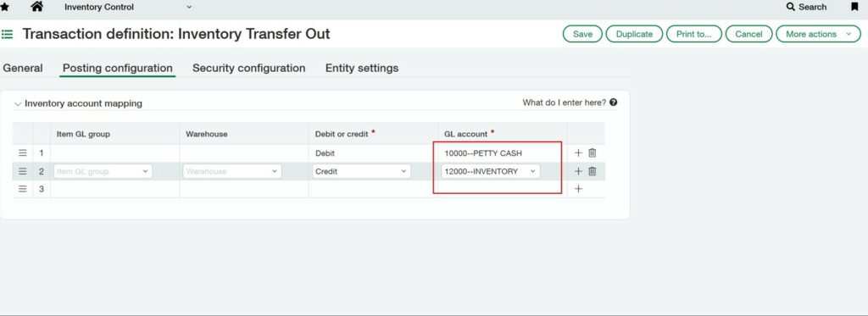
Task: Open the Credit debit-or-credit dropdown
Action: point(361,172)
